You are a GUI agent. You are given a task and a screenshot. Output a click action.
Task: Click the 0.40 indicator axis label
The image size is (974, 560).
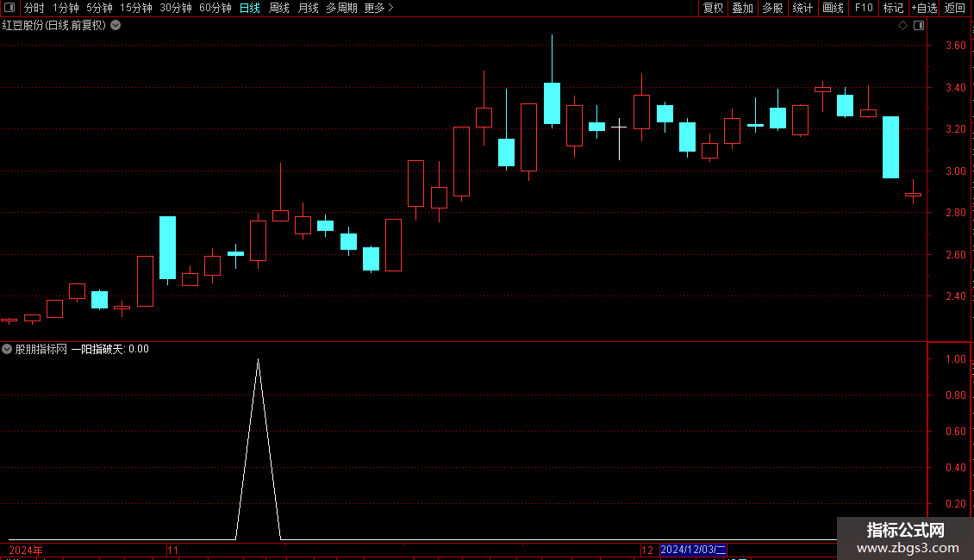tap(955, 468)
